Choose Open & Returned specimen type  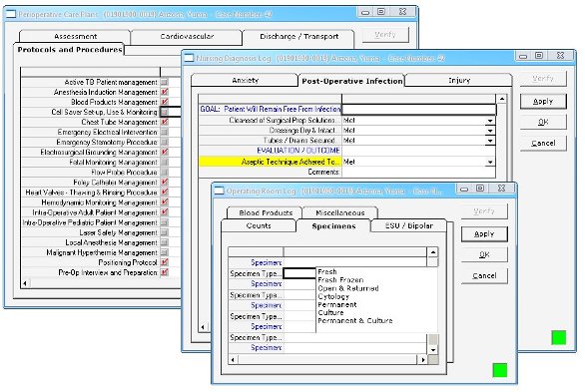coord(348,288)
